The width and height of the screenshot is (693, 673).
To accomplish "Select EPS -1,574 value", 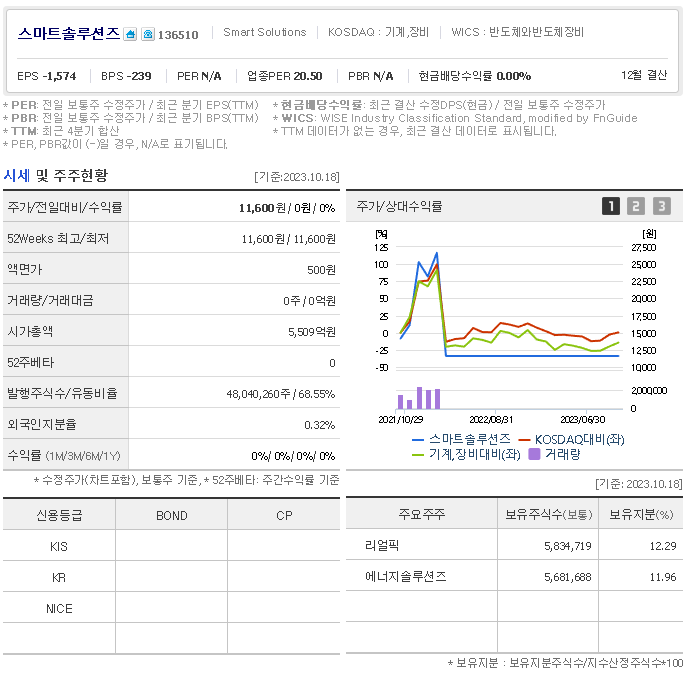I will 47,76.
